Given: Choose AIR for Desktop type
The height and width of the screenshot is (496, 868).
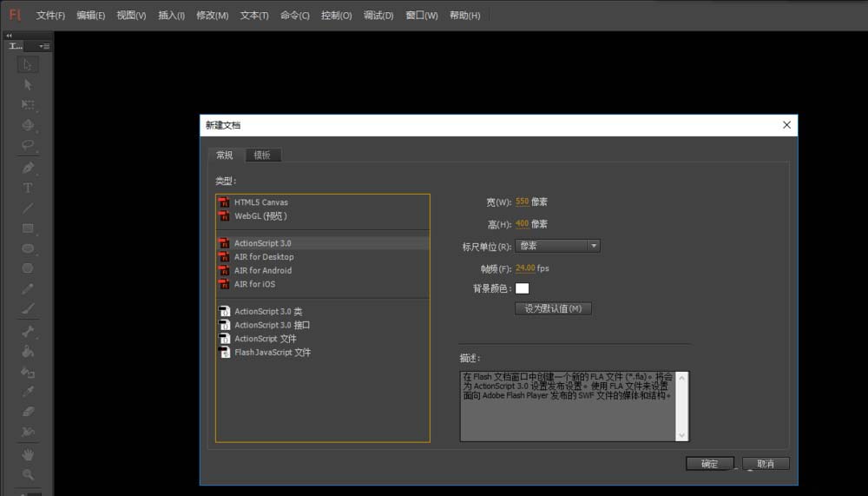Looking at the screenshot, I should point(323,257).
